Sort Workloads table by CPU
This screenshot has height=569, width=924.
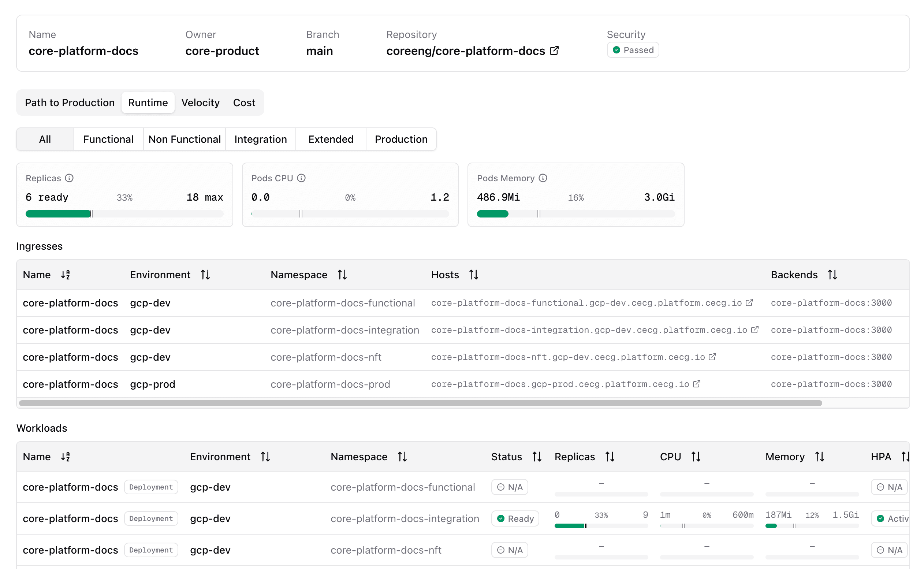[x=696, y=457]
